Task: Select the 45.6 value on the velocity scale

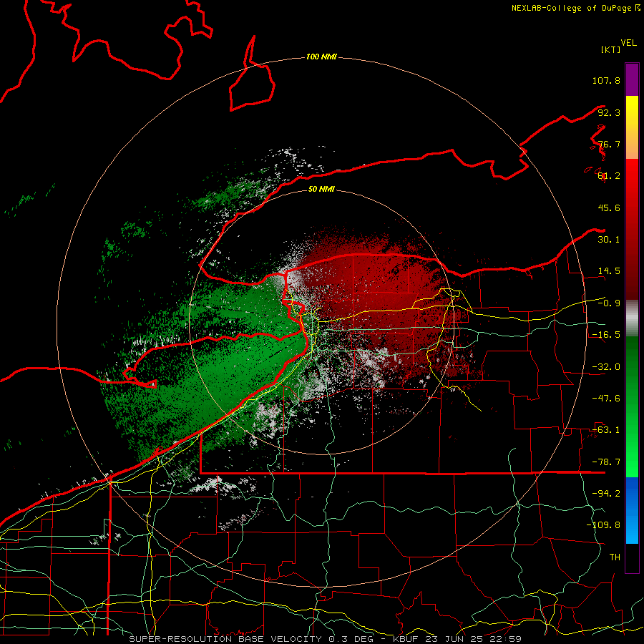Action: [609, 208]
